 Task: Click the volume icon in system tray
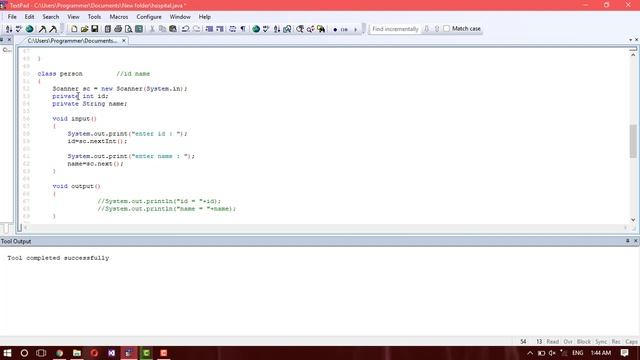tap(552, 353)
